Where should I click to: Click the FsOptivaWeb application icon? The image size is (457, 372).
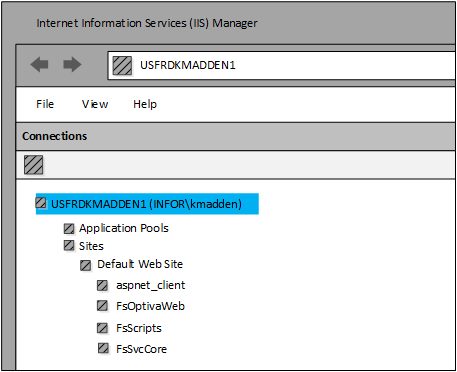[x=102, y=306]
